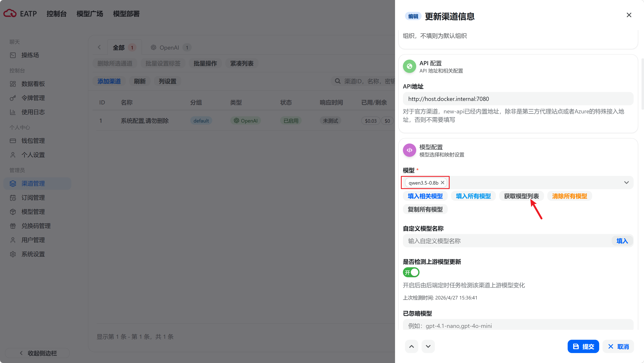The width and height of the screenshot is (644, 363).
Task: Open 模型部署 in top navigation
Action: pyautogui.click(x=126, y=14)
